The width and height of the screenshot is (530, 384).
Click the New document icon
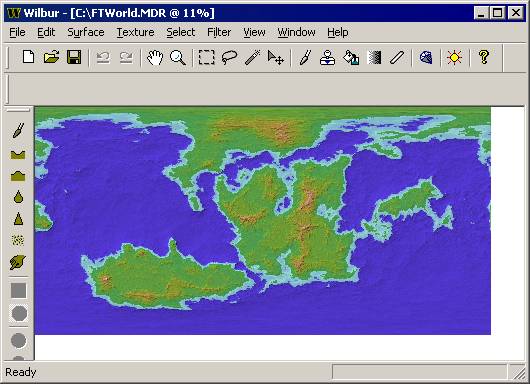point(29,57)
